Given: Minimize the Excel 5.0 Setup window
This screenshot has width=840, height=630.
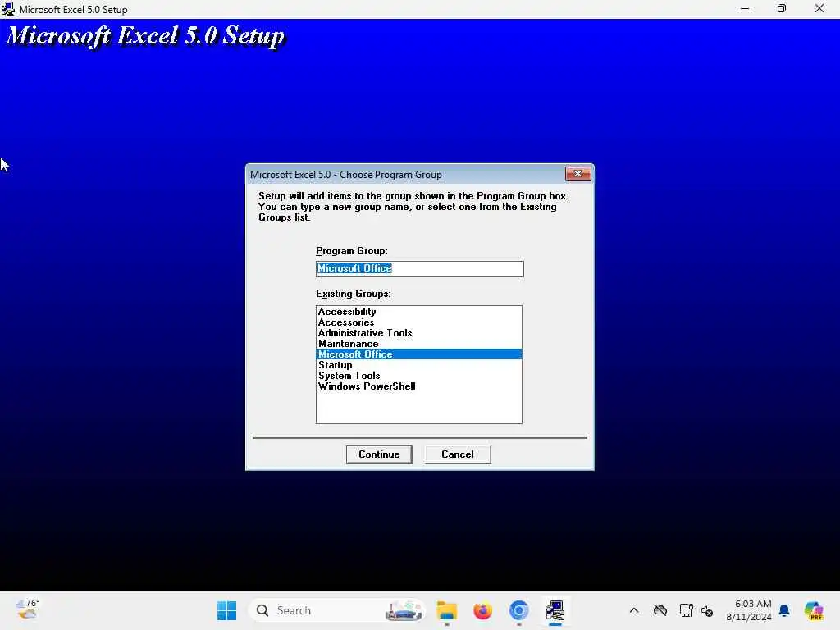Looking at the screenshot, I should (745, 8).
